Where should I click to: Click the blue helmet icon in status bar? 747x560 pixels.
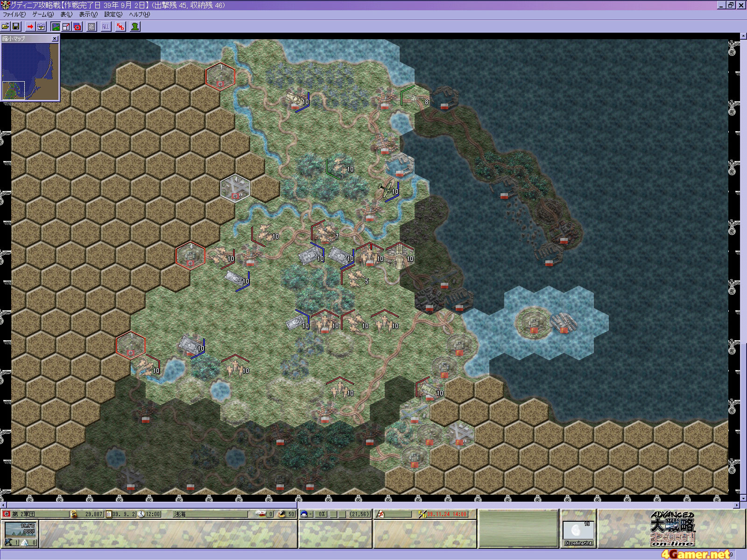coord(303,514)
